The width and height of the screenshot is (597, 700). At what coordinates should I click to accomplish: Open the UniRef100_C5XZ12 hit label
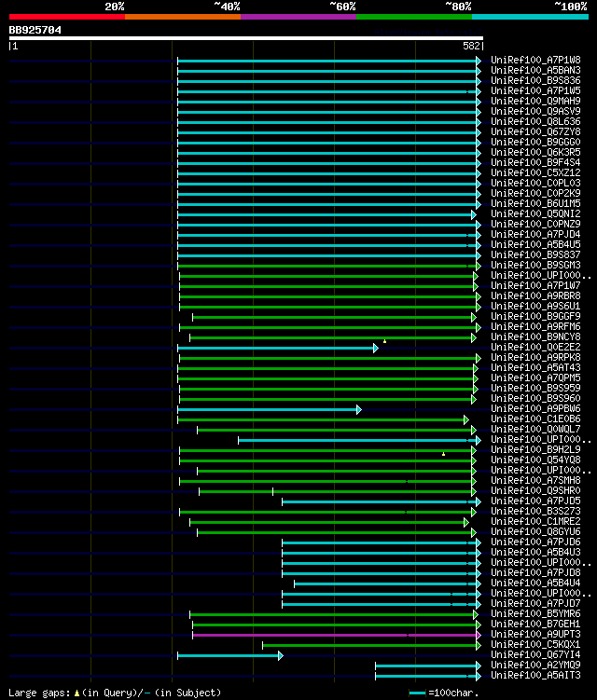pyautogui.click(x=535, y=172)
